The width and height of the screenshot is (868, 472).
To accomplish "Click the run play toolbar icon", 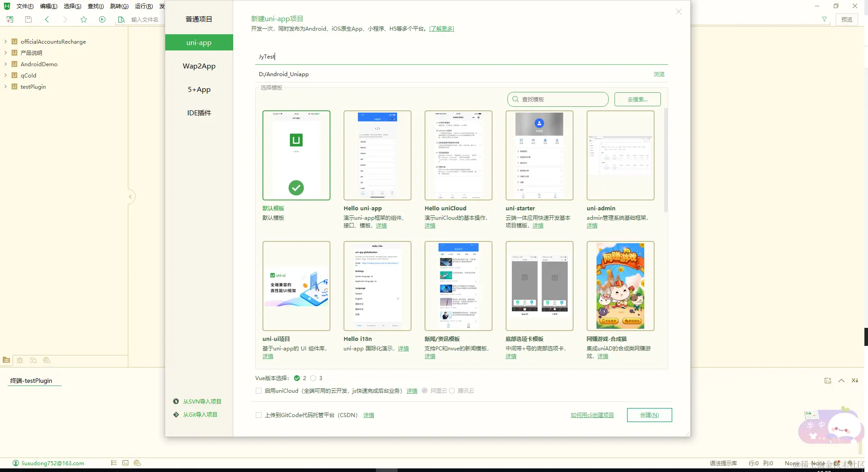I will 102,19.
